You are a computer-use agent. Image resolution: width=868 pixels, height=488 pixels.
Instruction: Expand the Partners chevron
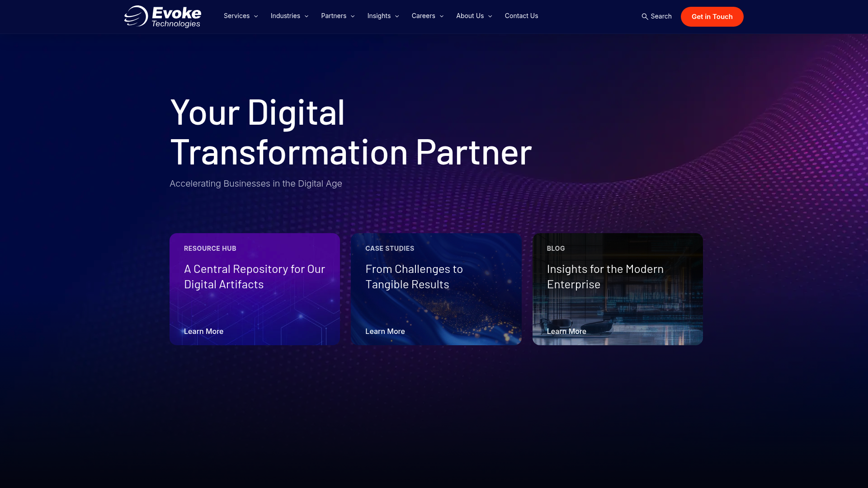[353, 16]
